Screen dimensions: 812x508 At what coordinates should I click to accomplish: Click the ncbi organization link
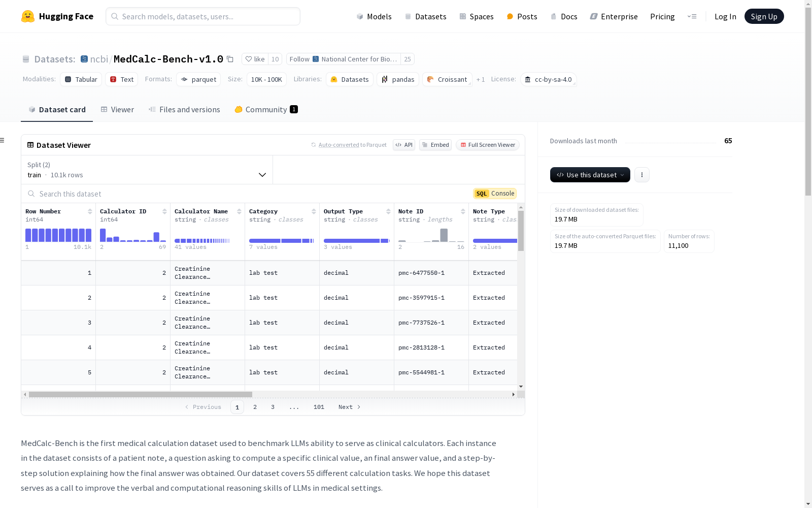click(x=99, y=59)
